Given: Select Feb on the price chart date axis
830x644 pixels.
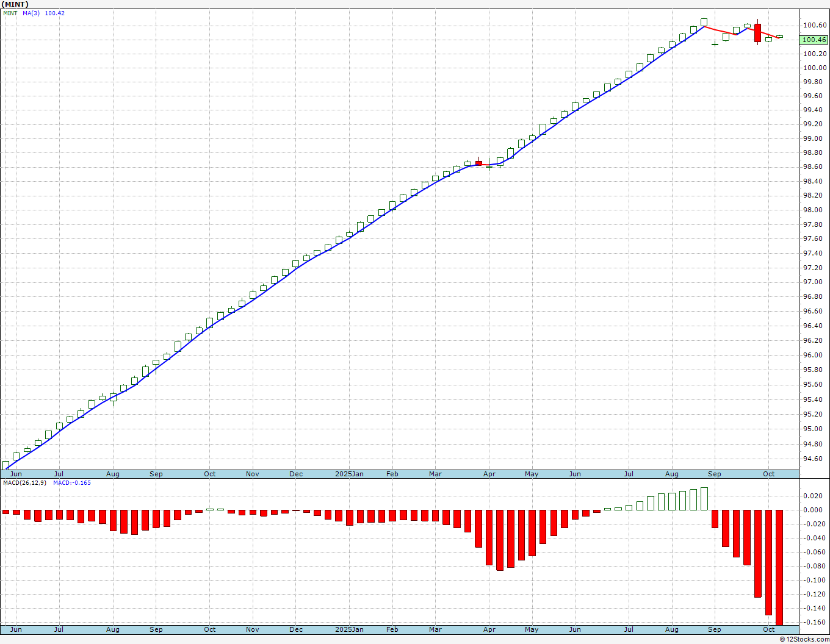Looking at the screenshot, I should [x=392, y=474].
